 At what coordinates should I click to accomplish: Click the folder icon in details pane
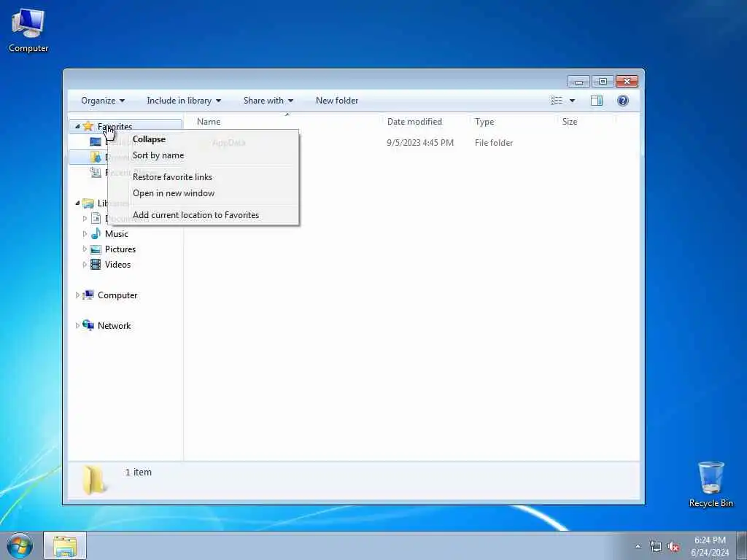tap(94, 480)
